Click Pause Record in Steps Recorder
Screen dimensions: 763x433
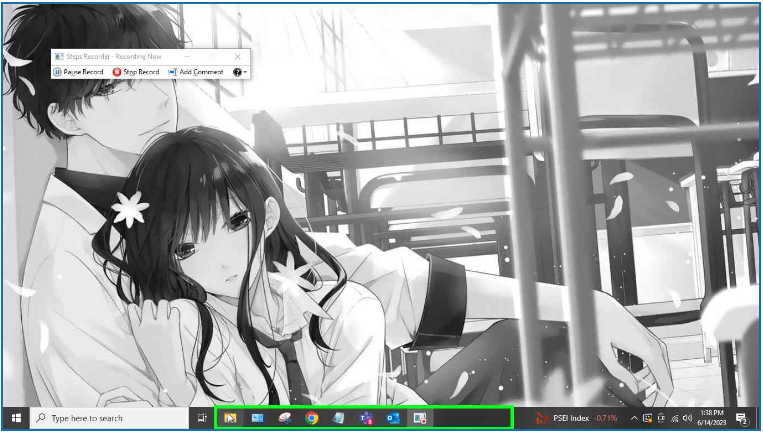coord(78,72)
